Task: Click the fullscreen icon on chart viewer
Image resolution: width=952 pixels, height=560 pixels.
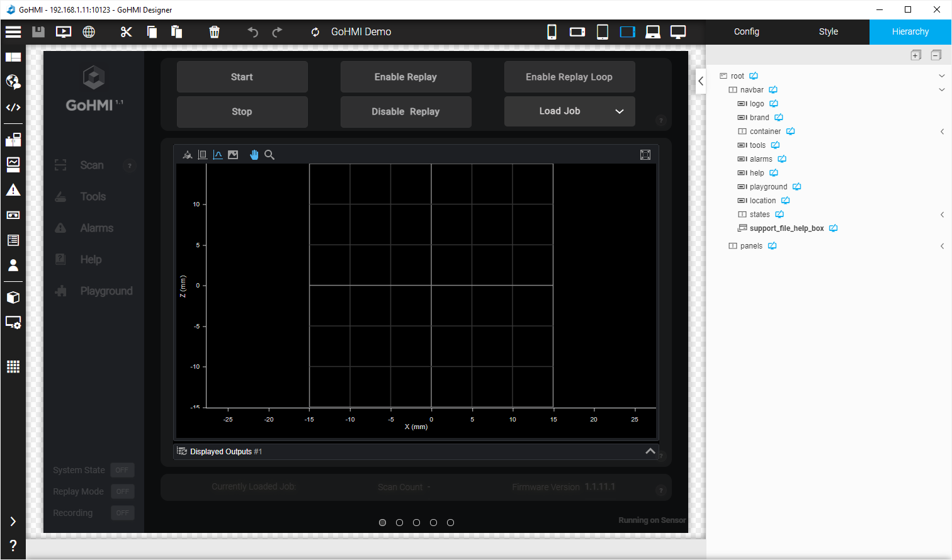Action: click(x=645, y=155)
